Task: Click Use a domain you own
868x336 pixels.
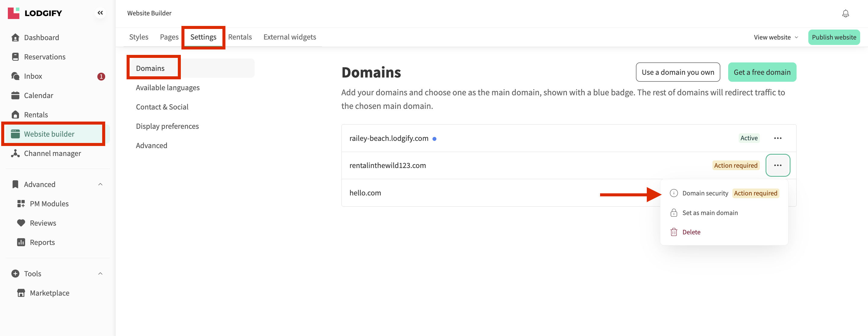Action: coord(678,72)
